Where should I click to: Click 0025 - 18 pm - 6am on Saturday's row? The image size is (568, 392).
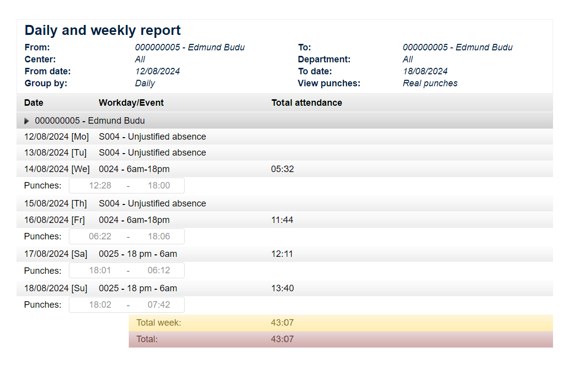138,254
